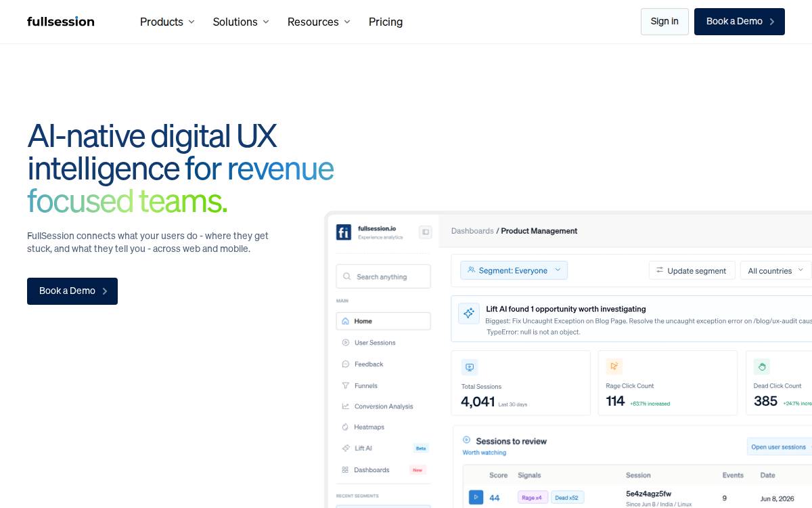Screen dimensions: 812x508
Task: Play the session scored 44
Action: pos(476,498)
